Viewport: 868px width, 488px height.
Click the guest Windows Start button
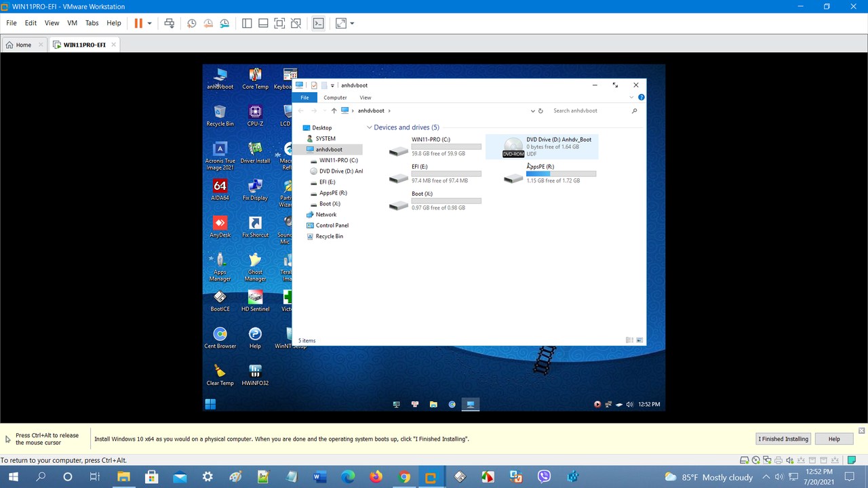[210, 405]
